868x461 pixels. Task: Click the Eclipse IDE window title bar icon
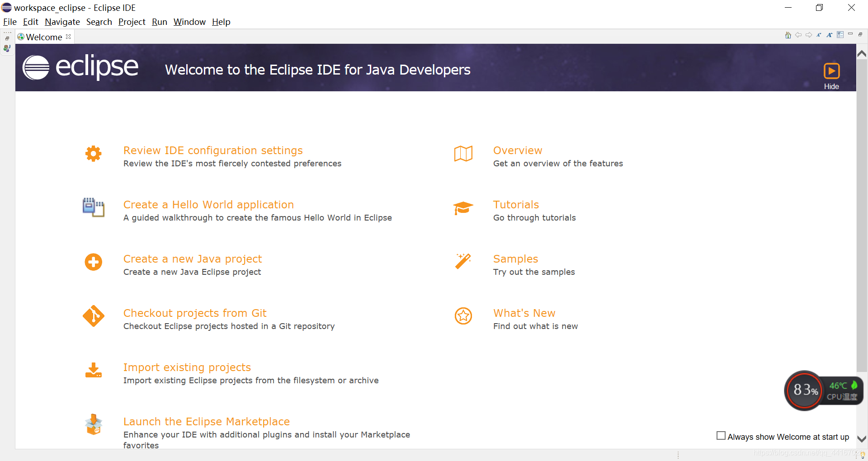[x=6, y=8]
